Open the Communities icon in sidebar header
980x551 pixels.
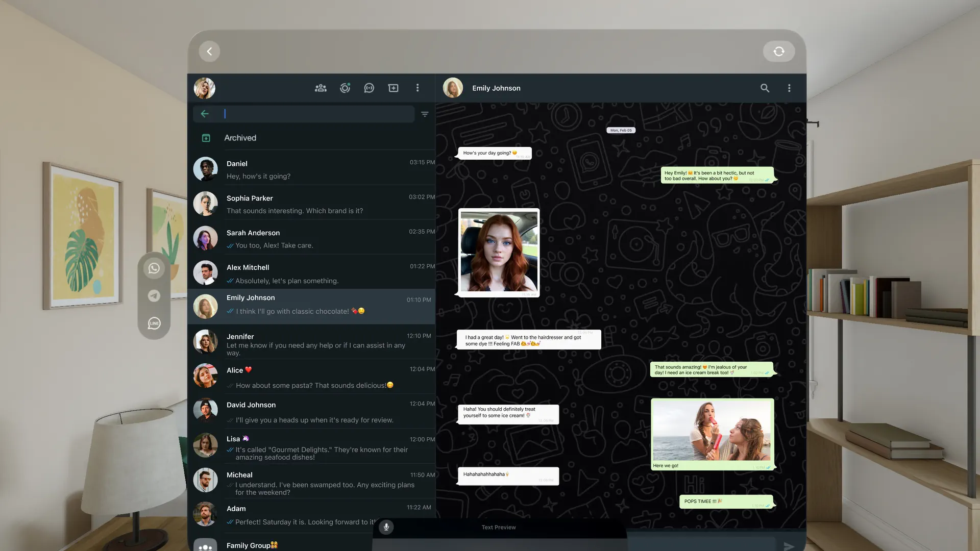tap(321, 88)
